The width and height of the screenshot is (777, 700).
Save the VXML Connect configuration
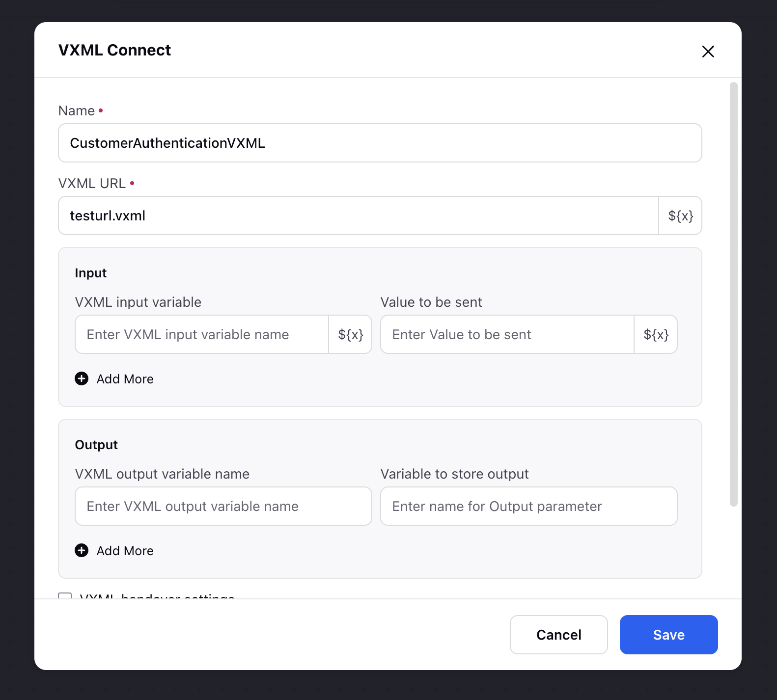point(668,635)
